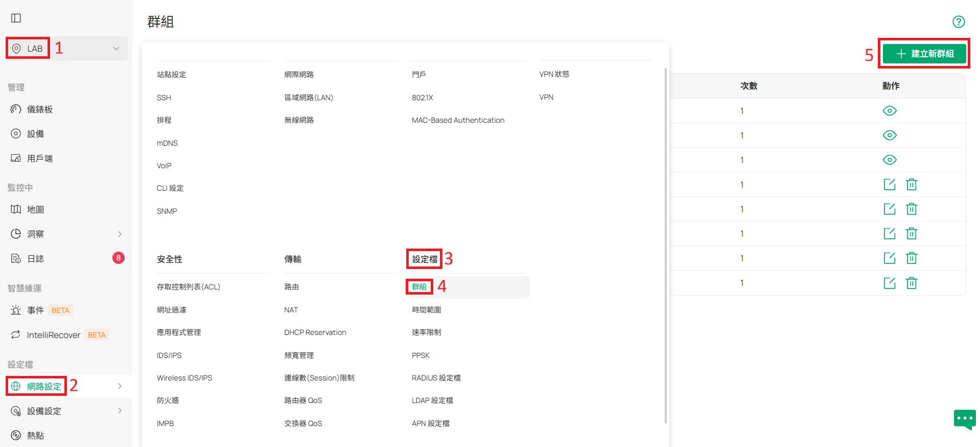Click the red 8 badge on 日誌

[119, 258]
